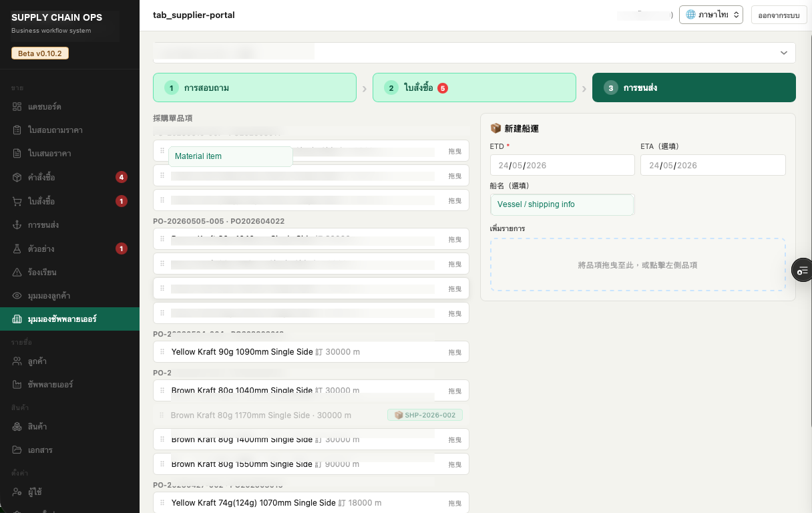Click the มุมมองซัพพลายเออร์ building icon
Screen dimensions: 812x513
click(x=17, y=319)
